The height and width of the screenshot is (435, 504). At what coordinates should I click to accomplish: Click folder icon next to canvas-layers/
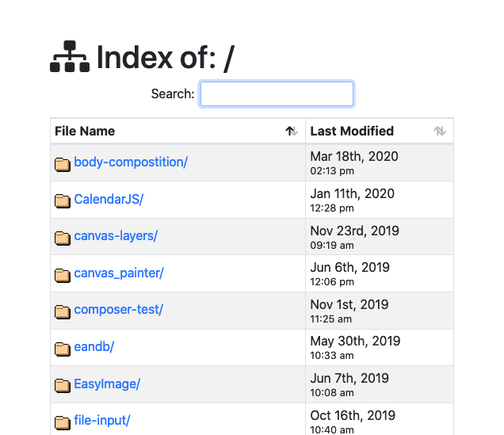[63, 238]
